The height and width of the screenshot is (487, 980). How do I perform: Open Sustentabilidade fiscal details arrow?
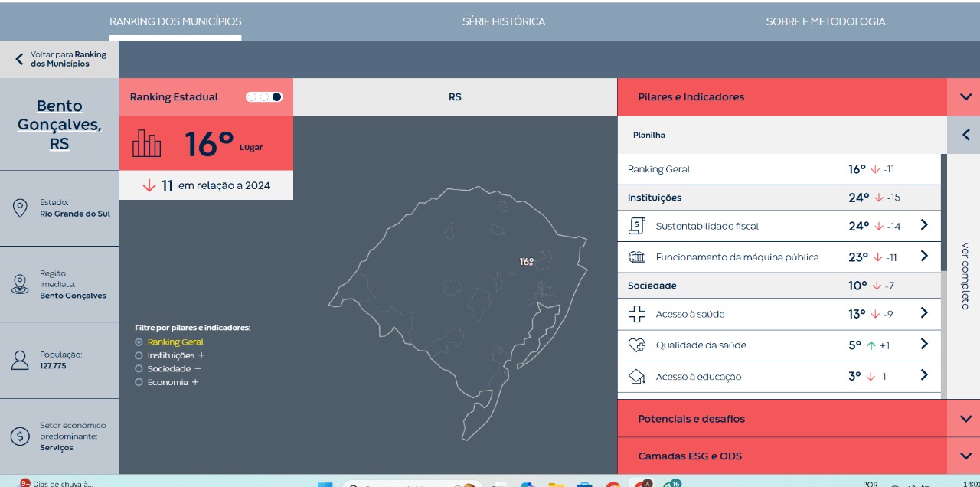coord(924,225)
